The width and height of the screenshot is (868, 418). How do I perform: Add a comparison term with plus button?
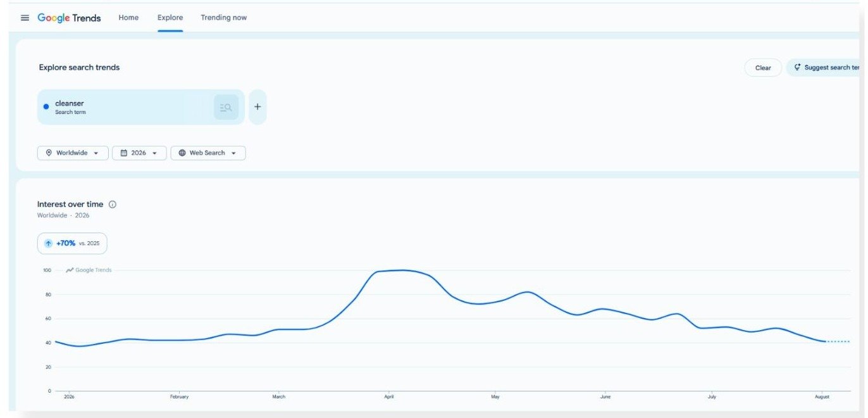tap(257, 107)
